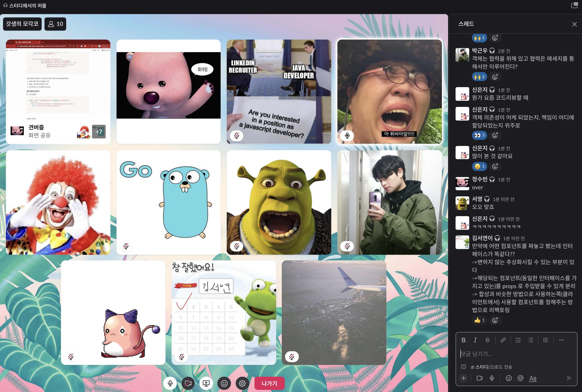Check the #스터디(으)로도 전송 checkbox

463,367
